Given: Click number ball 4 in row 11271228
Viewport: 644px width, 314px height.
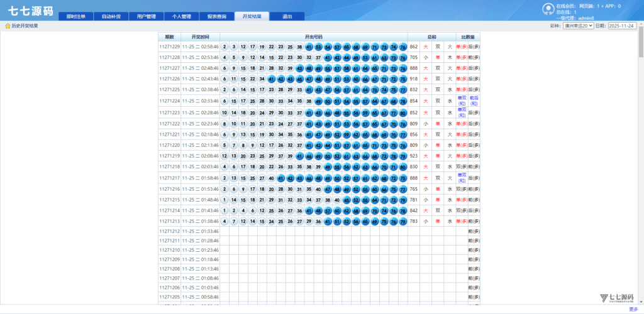Looking at the screenshot, I should coord(225,57).
